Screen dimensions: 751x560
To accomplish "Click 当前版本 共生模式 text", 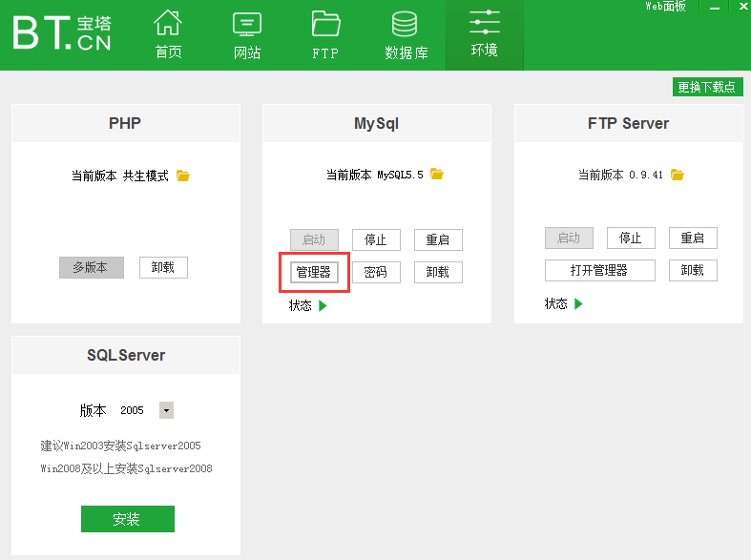I will click(120, 176).
